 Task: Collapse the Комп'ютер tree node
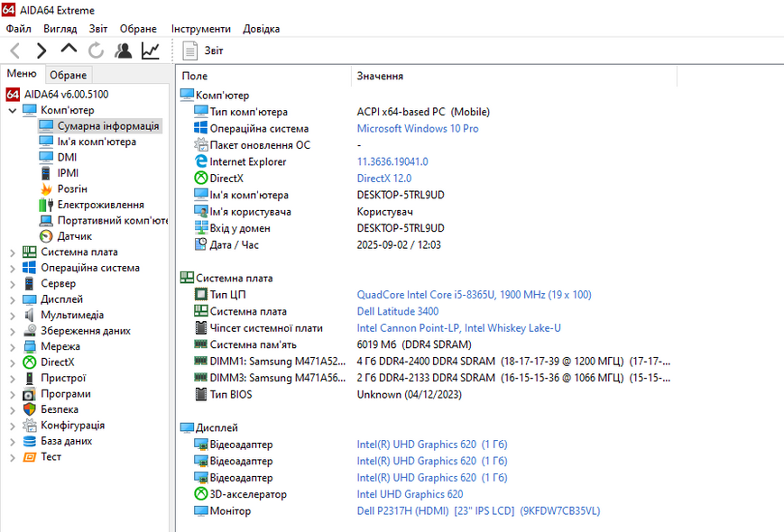pyautogui.click(x=13, y=110)
